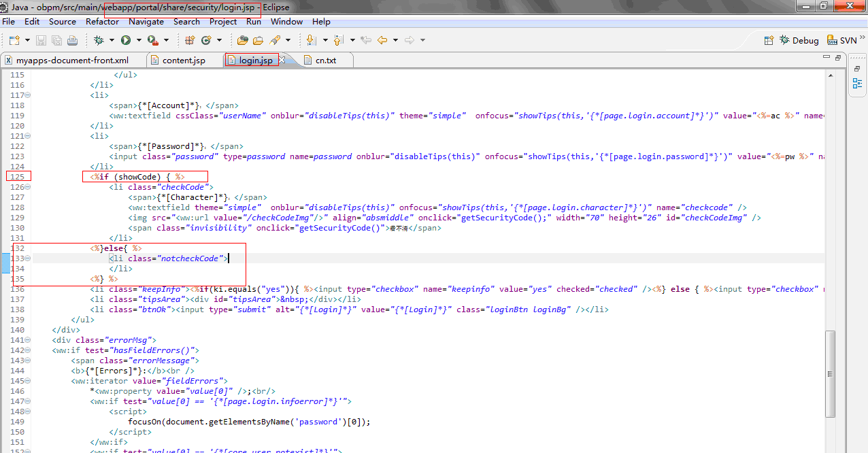Open the Window menu

287,21
